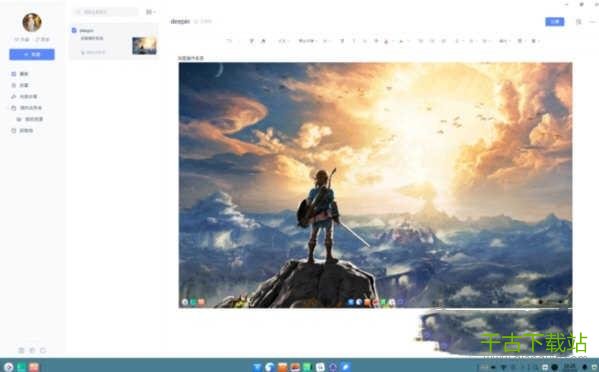Click the blue share button in editor header
The height and width of the screenshot is (372, 599).
[555, 22]
